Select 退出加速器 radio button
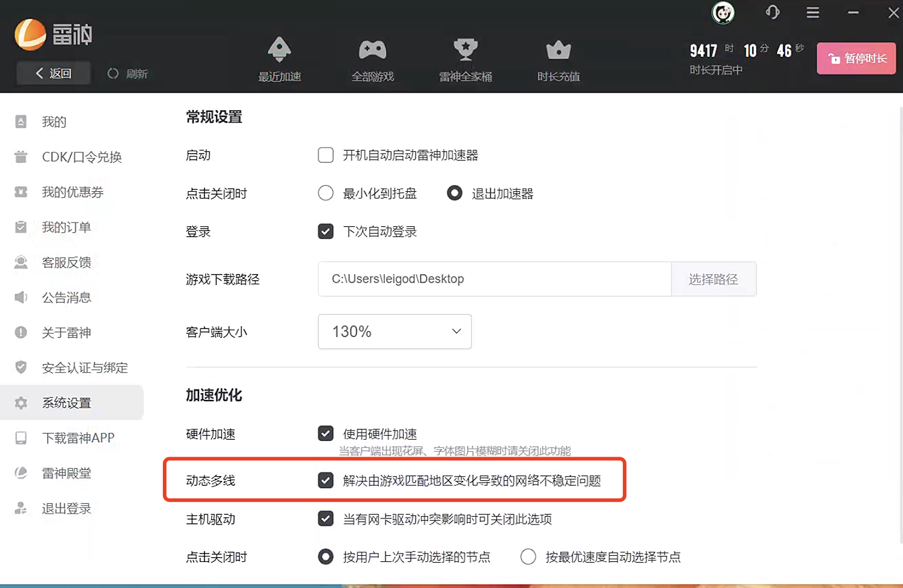This screenshot has height=588, width=903. (455, 194)
